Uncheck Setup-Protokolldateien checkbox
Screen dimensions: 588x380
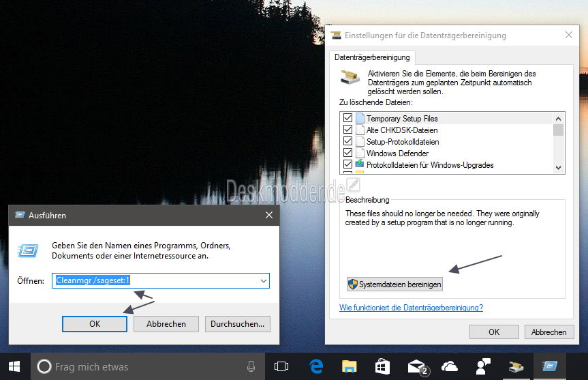[347, 141]
